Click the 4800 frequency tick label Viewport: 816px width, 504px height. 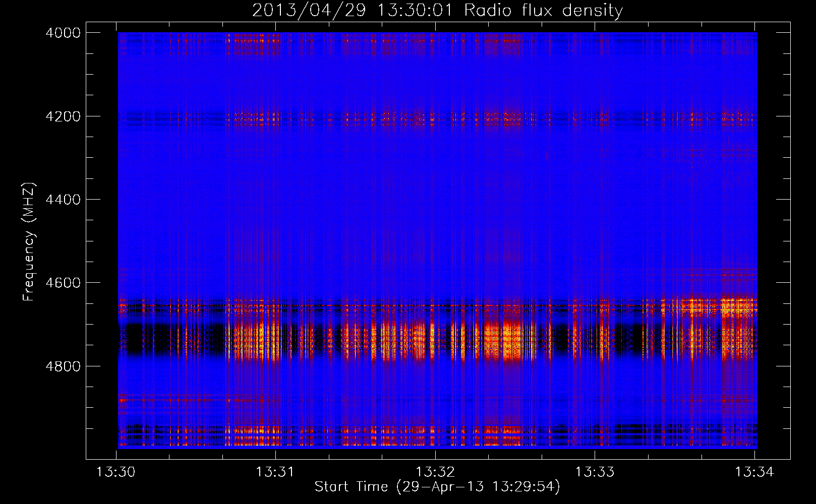click(x=63, y=366)
